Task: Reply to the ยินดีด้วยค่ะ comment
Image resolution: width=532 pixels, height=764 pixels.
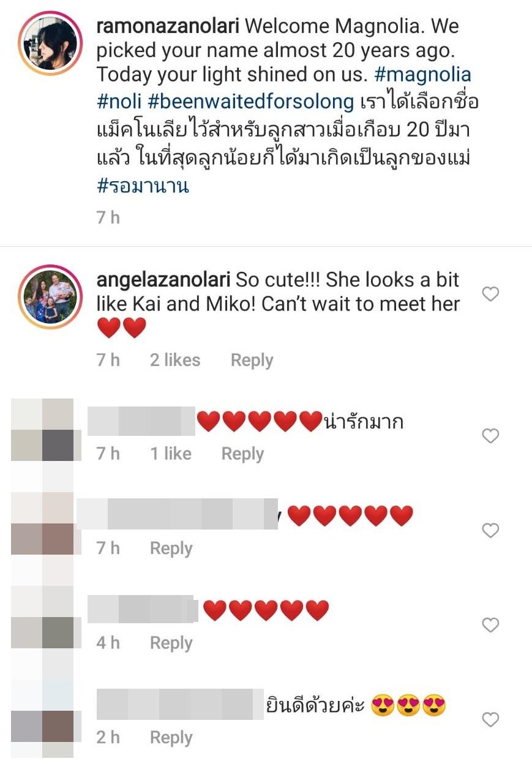Action: (171, 738)
